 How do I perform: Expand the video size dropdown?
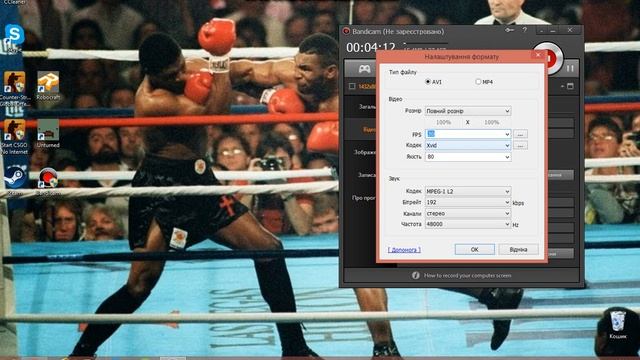[x=468, y=111]
